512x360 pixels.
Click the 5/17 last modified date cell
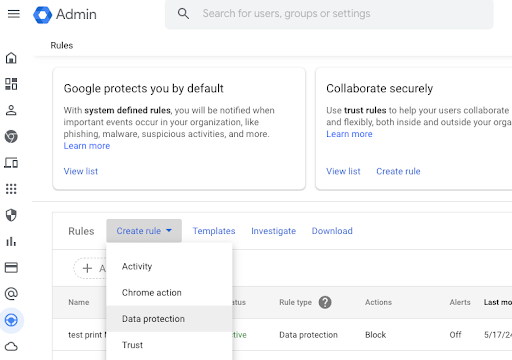coord(498,335)
